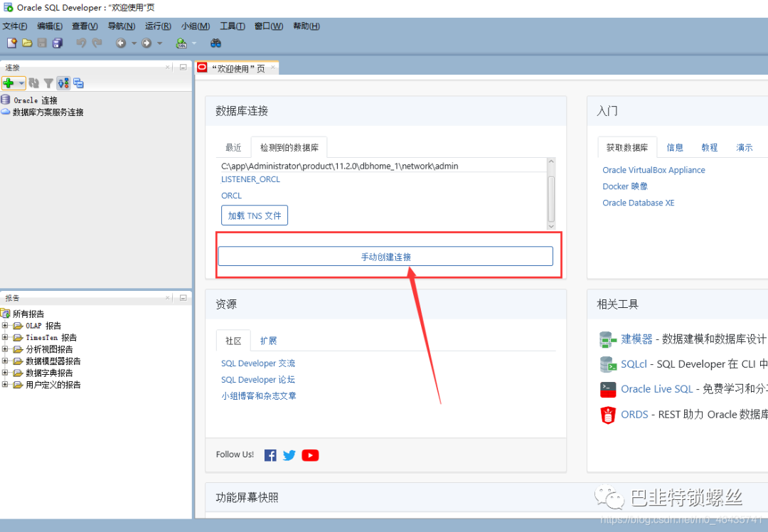Open the Facebook icon link

tap(270, 455)
